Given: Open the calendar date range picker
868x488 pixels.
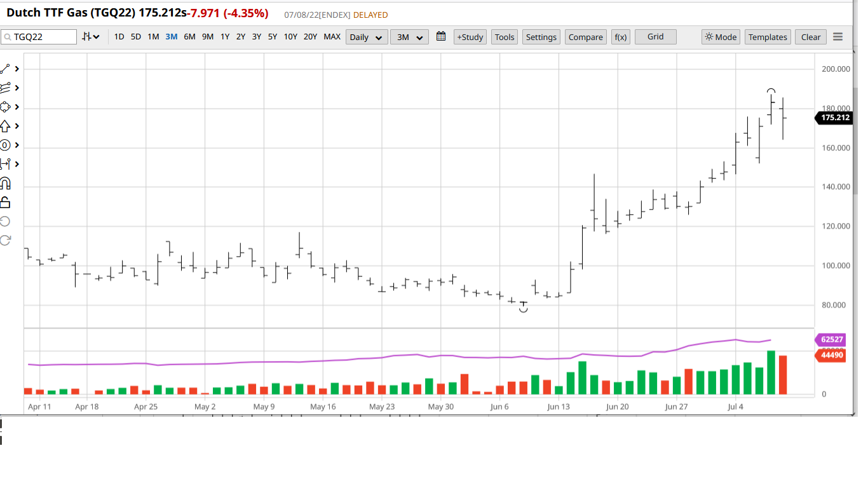Looking at the screenshot, I should [442, 37].
